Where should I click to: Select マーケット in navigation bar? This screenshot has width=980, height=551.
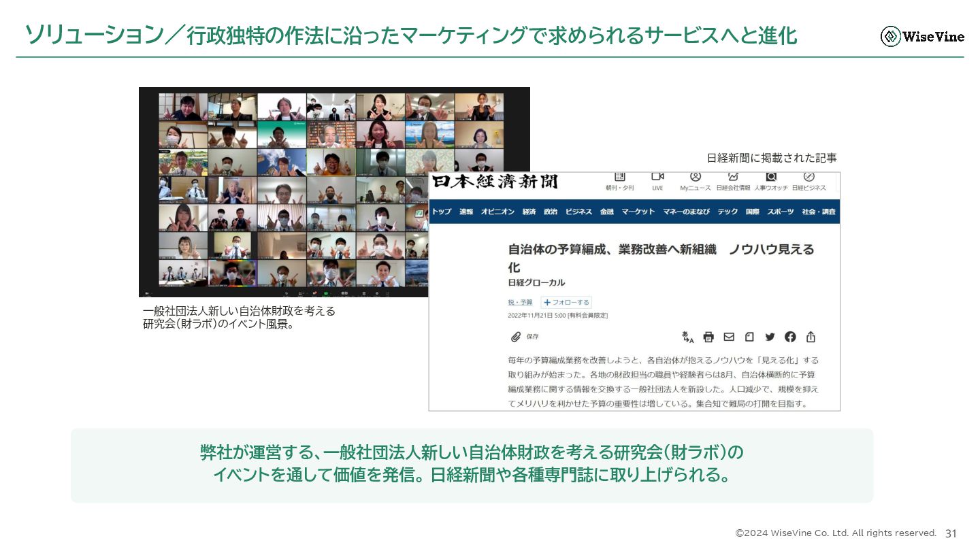tap(638, 212)
